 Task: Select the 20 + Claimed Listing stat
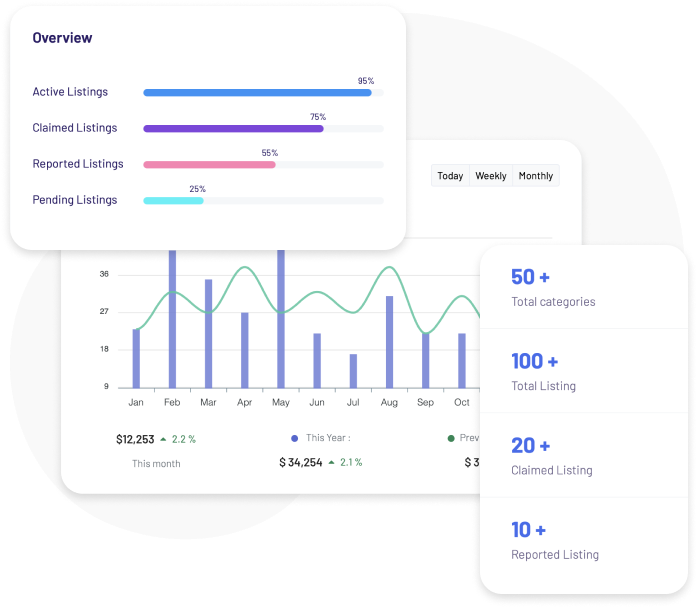(583, 456)
